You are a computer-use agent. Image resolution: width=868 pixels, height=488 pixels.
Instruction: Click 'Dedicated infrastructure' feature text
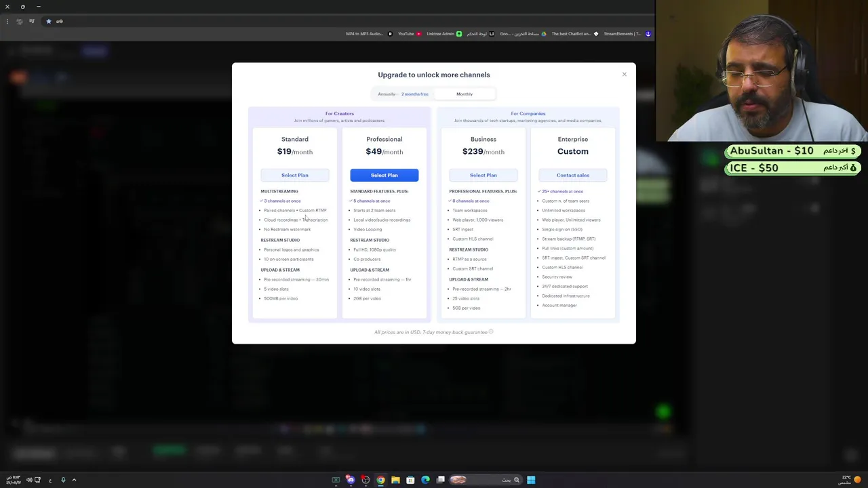566,296
